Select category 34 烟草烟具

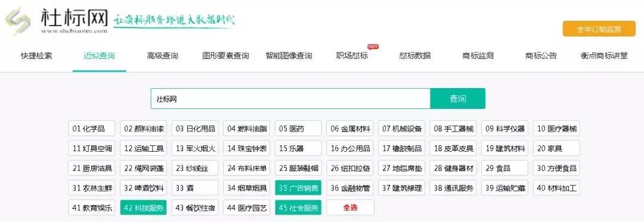(247, 188)
